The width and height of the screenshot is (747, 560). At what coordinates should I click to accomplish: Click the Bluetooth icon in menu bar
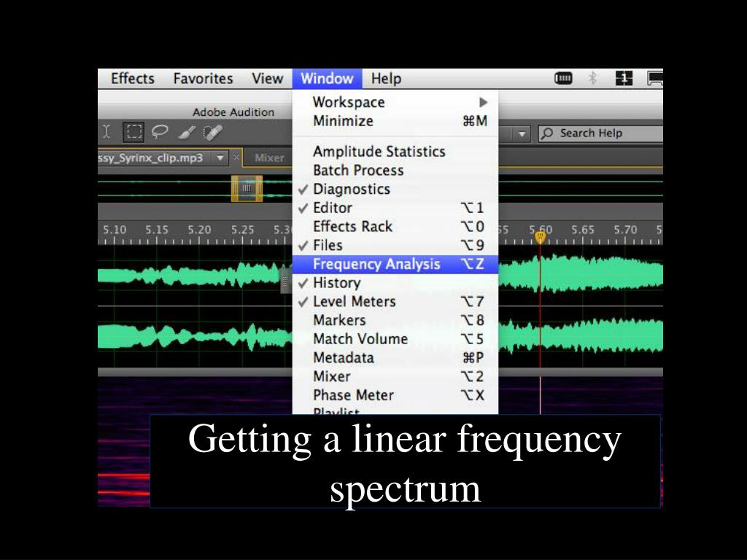[592, 78]
